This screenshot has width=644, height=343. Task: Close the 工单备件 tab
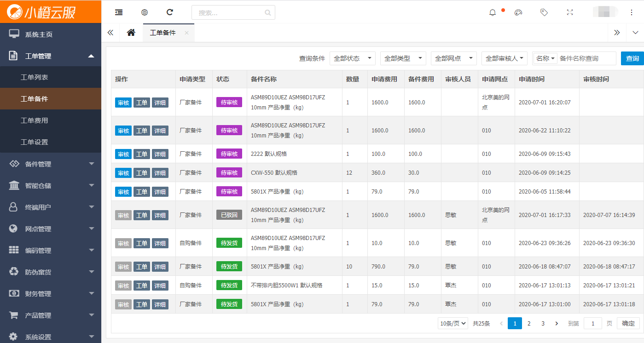[x=186, y=33]
